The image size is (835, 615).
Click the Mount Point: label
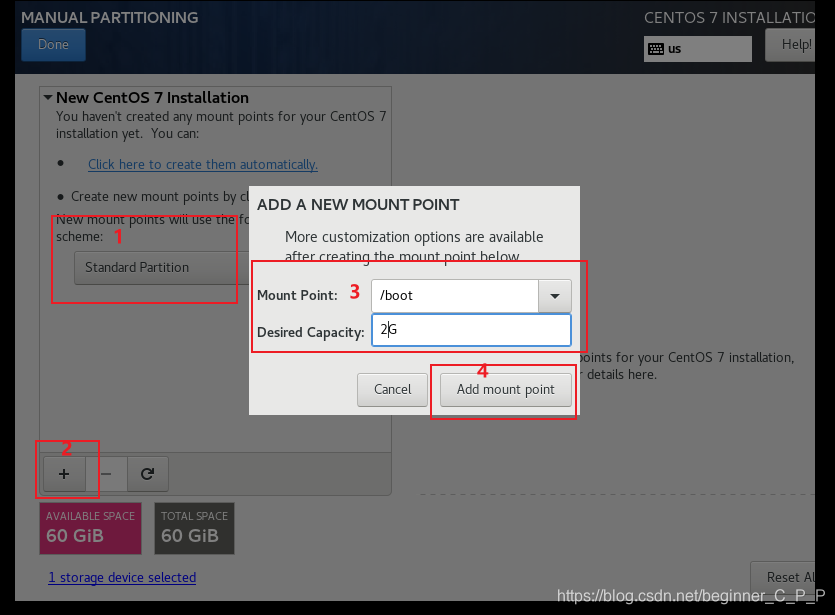click(x=297, y=296)
